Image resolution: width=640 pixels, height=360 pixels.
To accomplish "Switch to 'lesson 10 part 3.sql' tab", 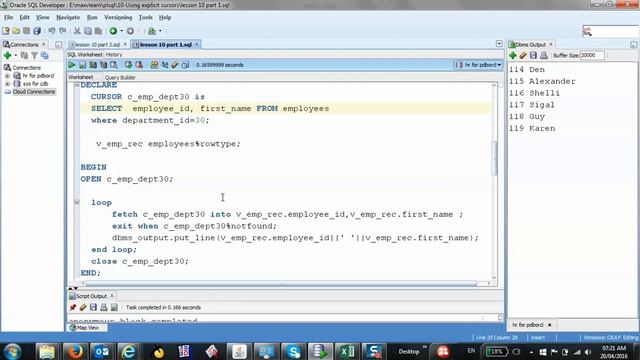I will coord(97,44).
